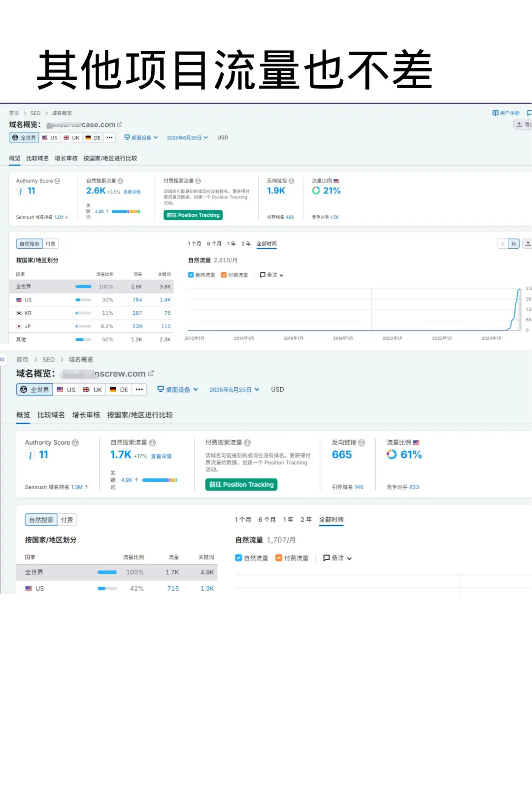Open 桌面设备 dropdown in nscrew.com panel
This screenshot has height=798, width=532.
(178, 389)
